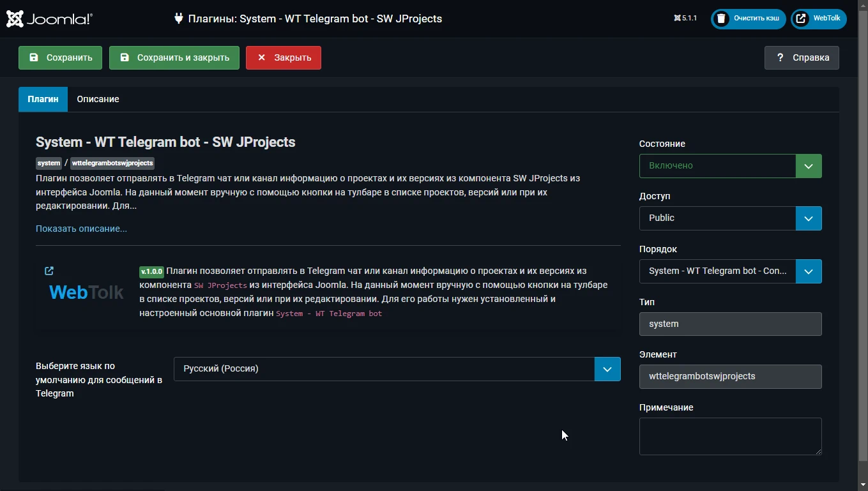This screenshot has height=491, width=868.
Task: Click the Joomla version 5.1.1 indicator
Action: click(x=685, y=19)
